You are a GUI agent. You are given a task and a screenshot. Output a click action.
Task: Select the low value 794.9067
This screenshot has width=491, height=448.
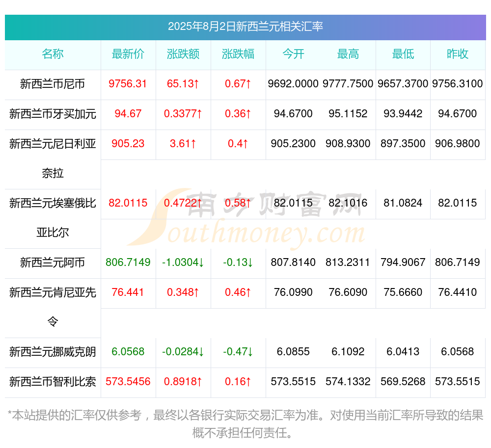point(403,262)
